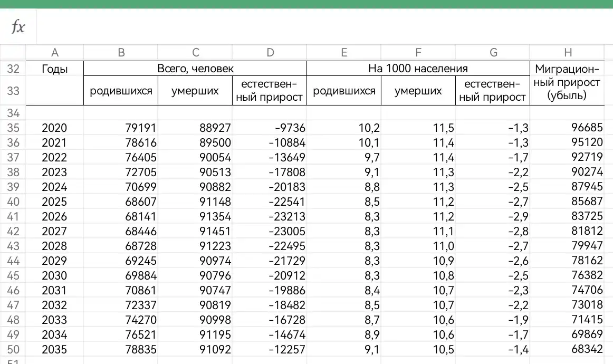Click cell with value 87945

(567, 187)
